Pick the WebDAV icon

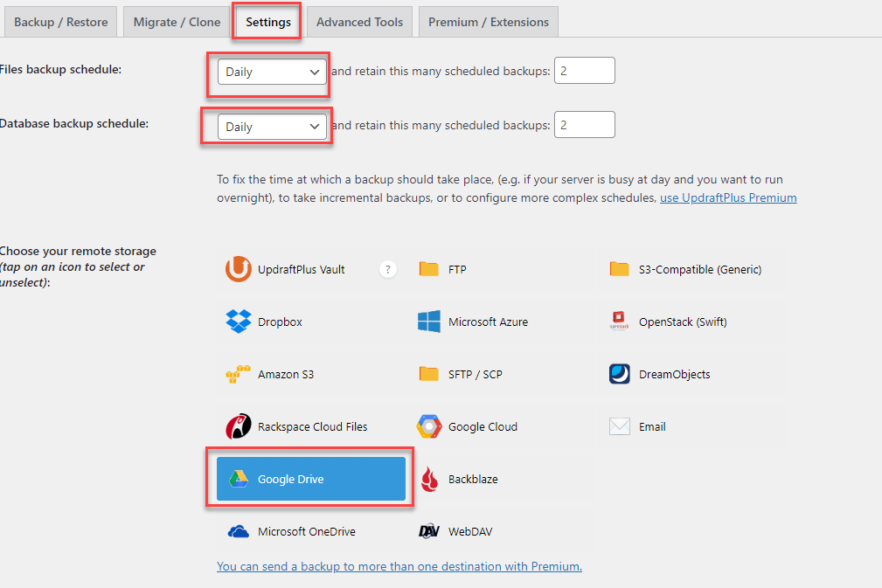429,531
